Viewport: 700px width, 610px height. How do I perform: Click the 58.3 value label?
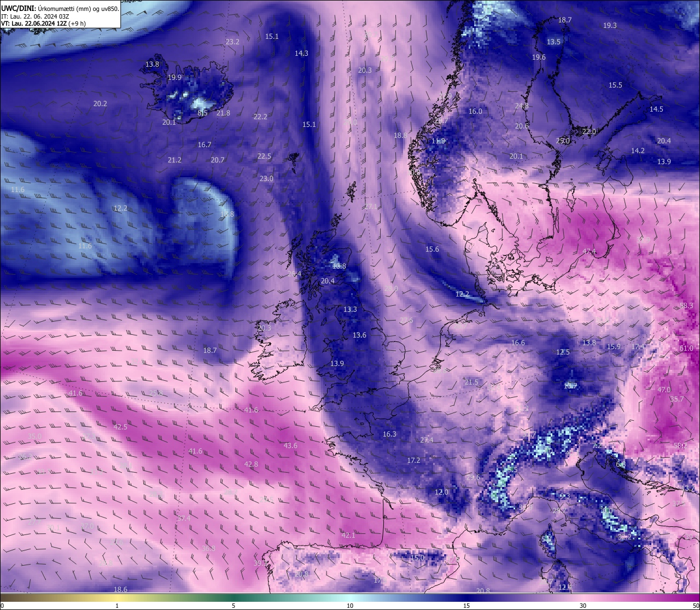(686, 306)
